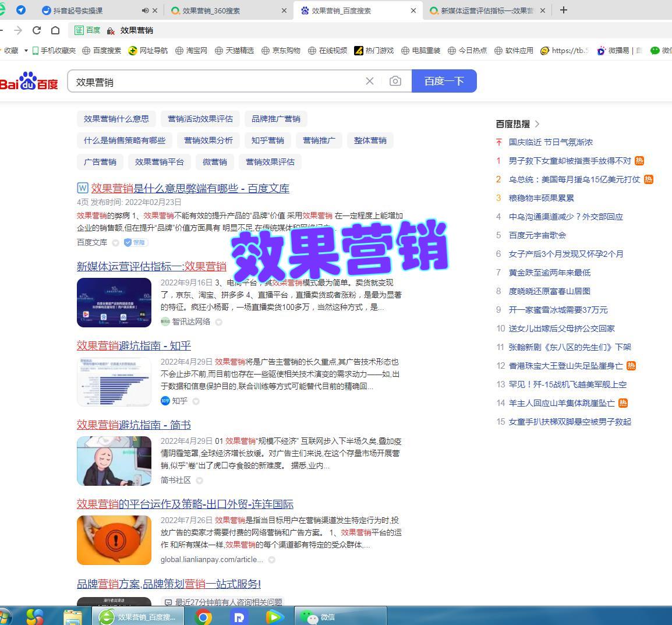This screenshot has height=625, width=672.
Task: Open thumbnail of 新媒体运营评估指标 result
Action: pyautogui.click(x=114, y=302)
